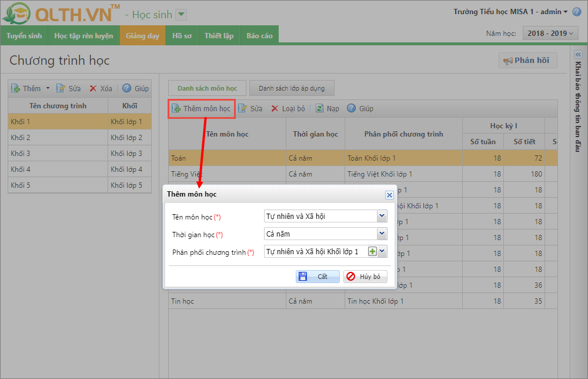Click the Số tuần column header
Viewport: 588px width, 379px height.
483,142
